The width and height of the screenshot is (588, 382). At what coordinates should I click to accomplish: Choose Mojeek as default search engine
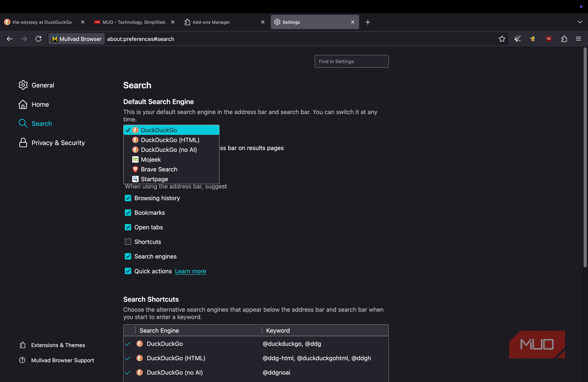coord(171,159)
